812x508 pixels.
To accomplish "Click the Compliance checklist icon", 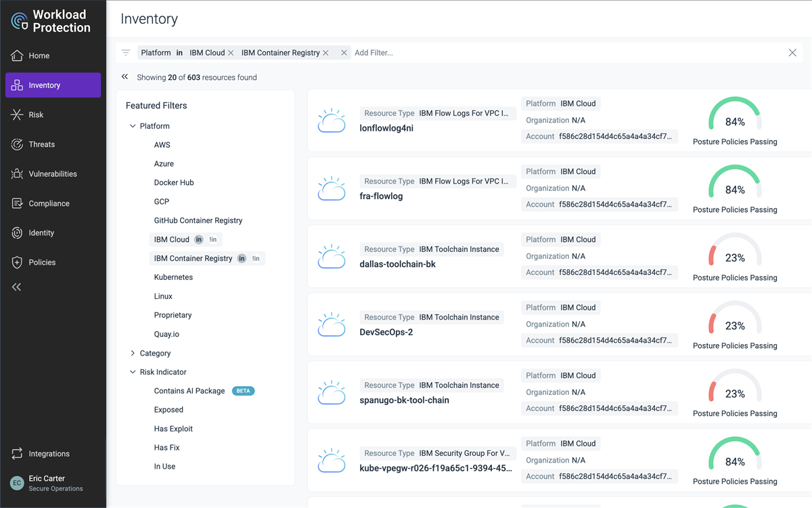I will (17, 203).
